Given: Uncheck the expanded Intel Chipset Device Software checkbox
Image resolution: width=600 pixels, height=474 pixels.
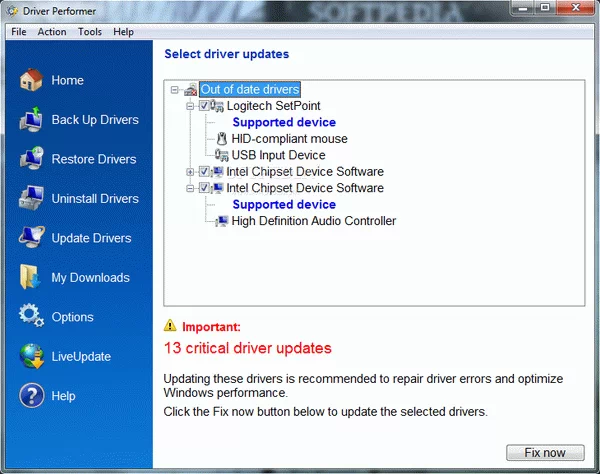Looking at the screenshot, I should (204, 188).
